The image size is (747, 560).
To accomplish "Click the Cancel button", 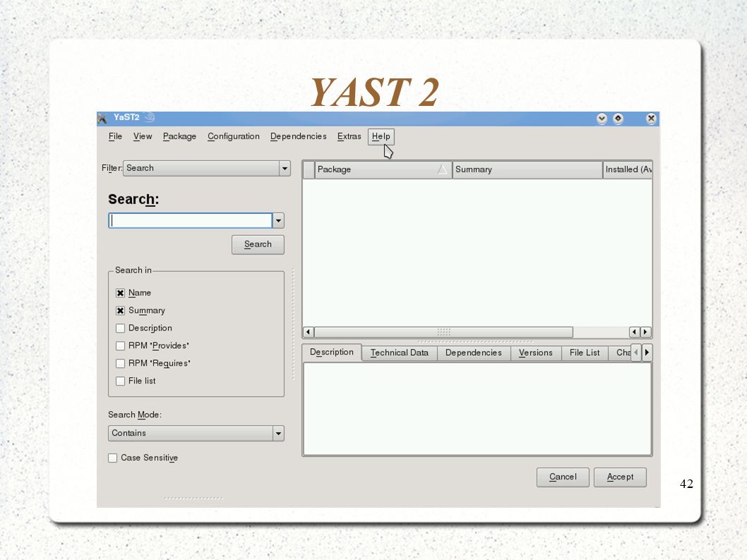I will coord(563,477).
